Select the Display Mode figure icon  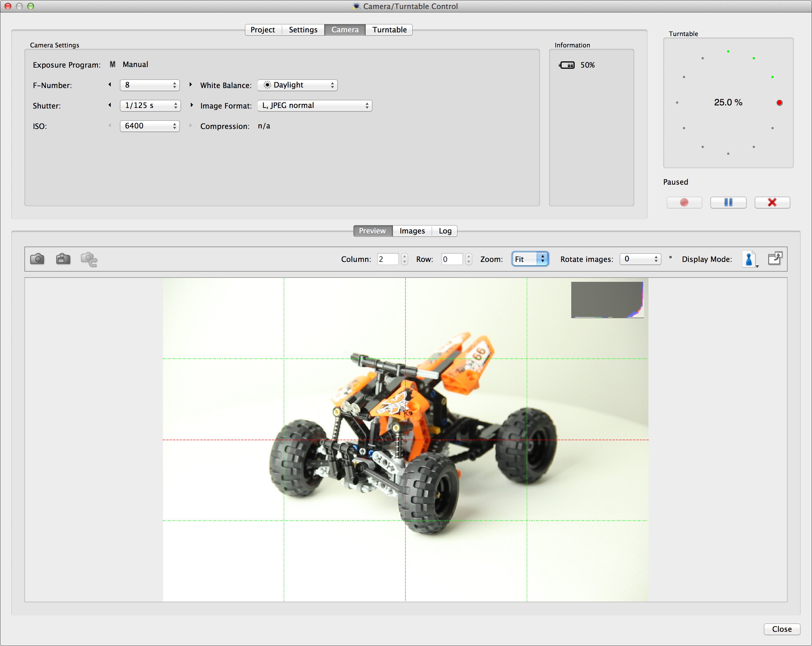click(x=749, y=259)
